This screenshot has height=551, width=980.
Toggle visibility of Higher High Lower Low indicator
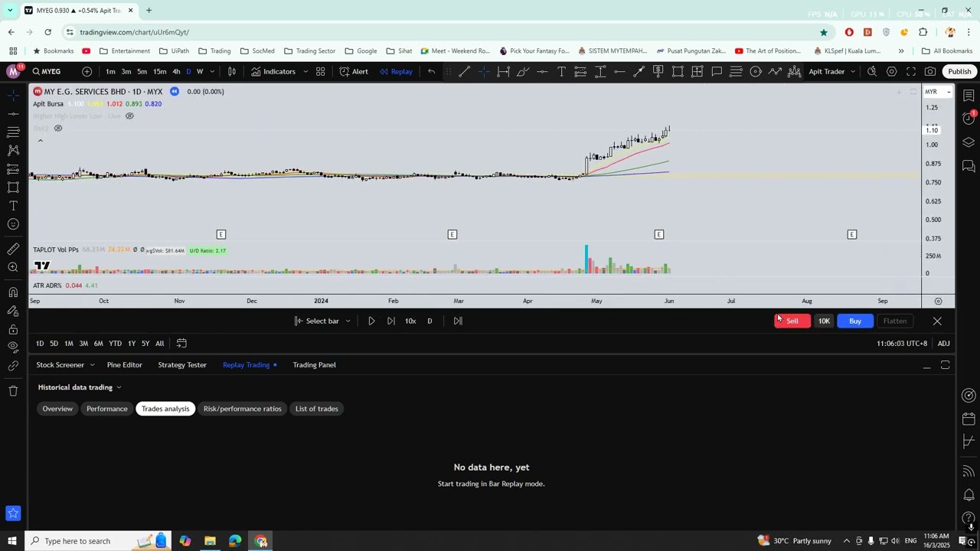[129, 116]
